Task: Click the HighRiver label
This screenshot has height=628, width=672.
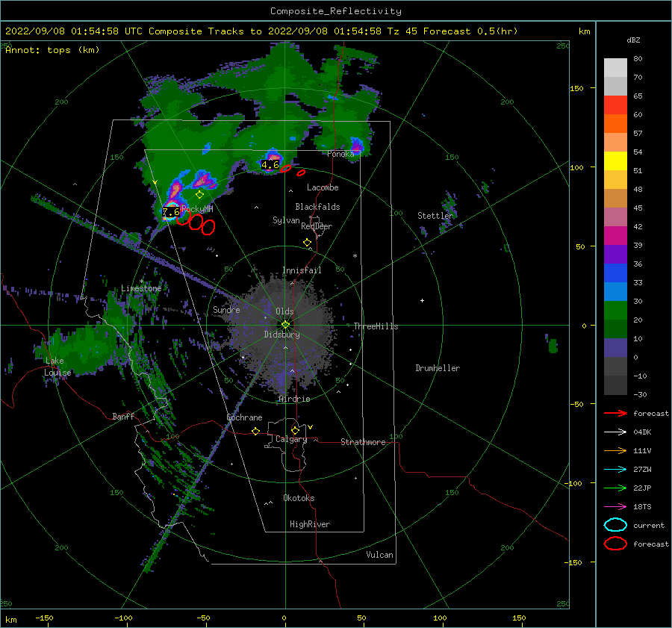Action: (x=310, y=524)
